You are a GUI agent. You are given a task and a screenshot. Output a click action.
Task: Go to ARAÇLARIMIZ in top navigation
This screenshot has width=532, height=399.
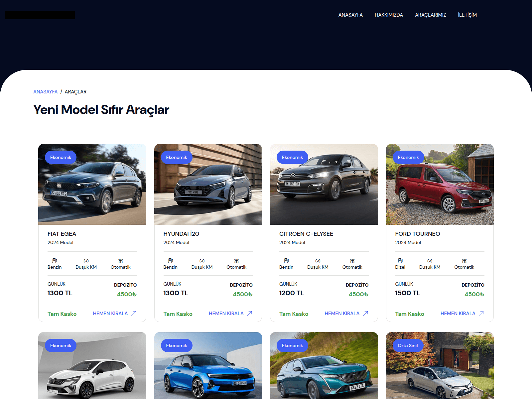coord(430,15)
